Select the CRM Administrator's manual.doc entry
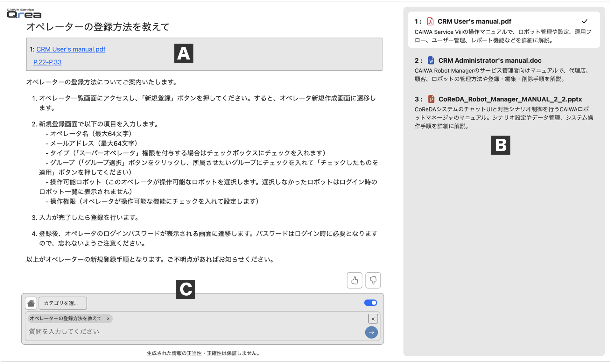 [x=489, y=60]
